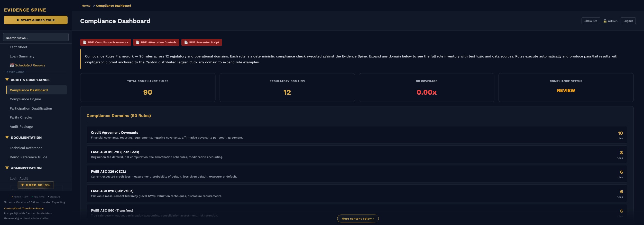The width and height of the screenshot is (644, 225).
Task: Click the More Below sidebar indicator
Action: [x=36, y=185]
